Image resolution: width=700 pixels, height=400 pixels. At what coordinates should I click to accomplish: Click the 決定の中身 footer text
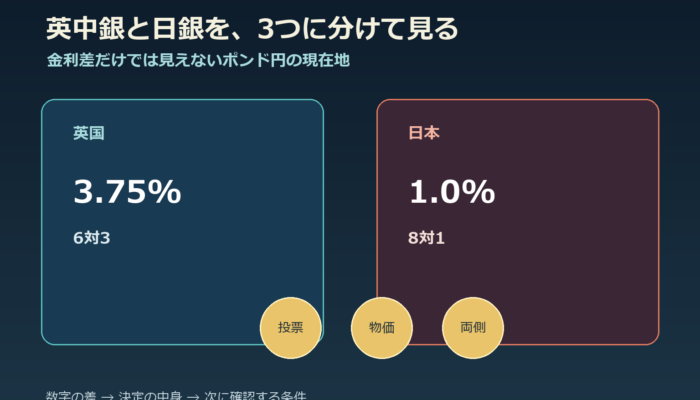(x=150, y=396)
